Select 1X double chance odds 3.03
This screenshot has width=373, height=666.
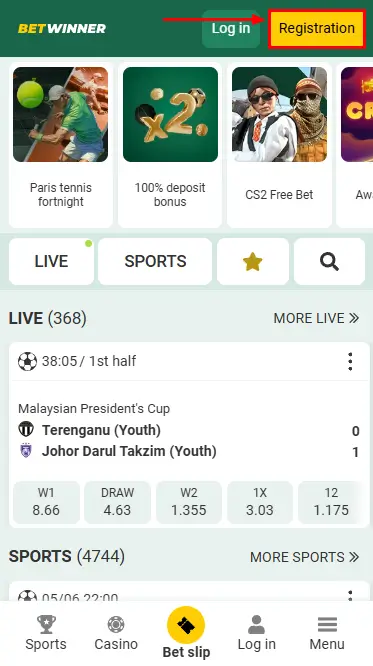260,502
